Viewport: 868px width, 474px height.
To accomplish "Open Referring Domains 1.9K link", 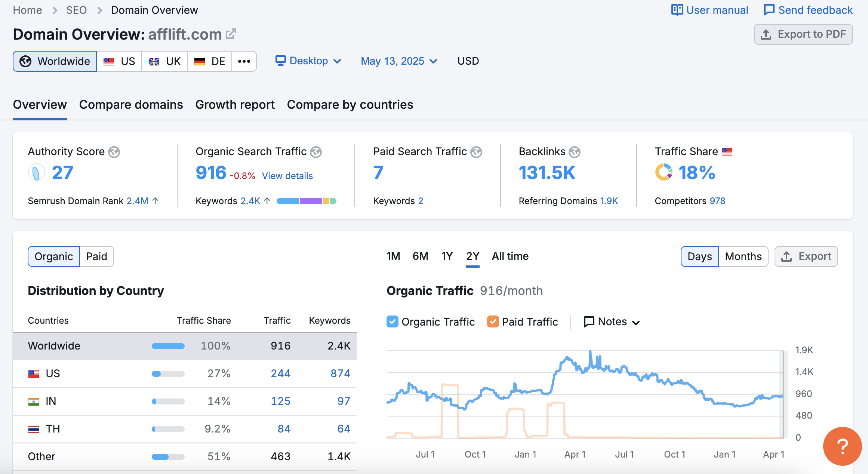I will point(609,201).
